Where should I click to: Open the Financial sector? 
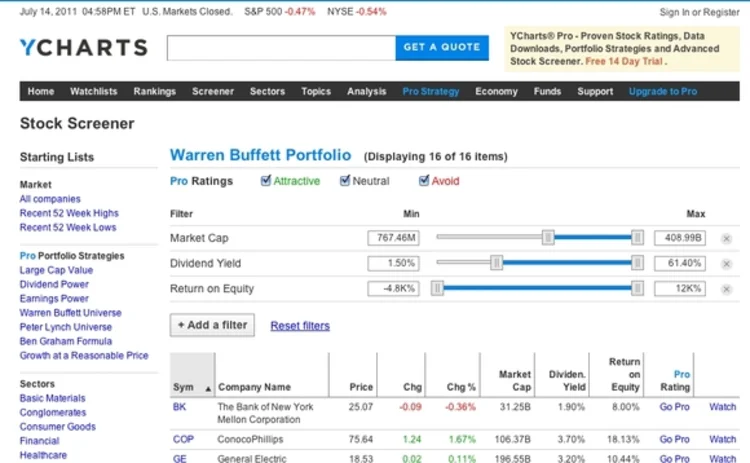coord(39,441)
